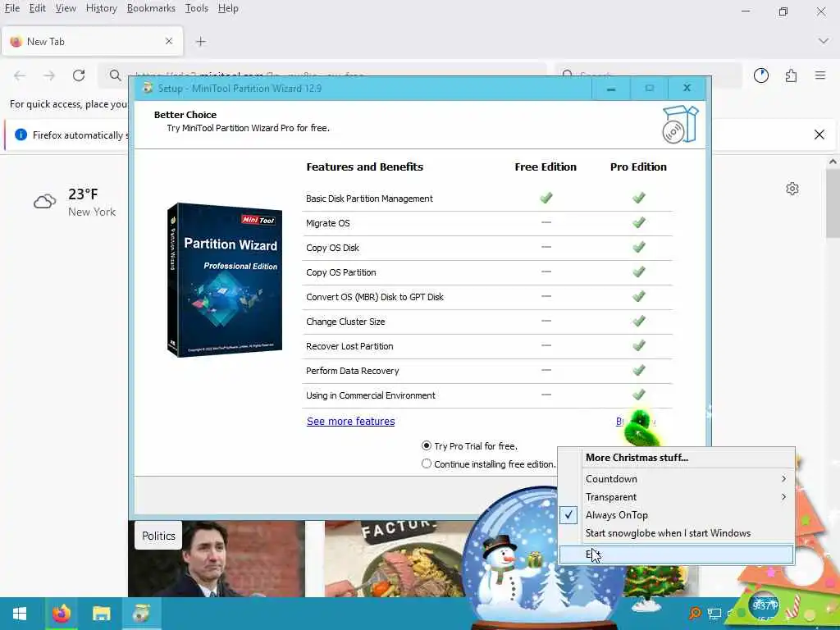Click the Perform Data Recovery feature text
Image resolution: width=840 pixels, height=630 pixels.
[353, 371]
